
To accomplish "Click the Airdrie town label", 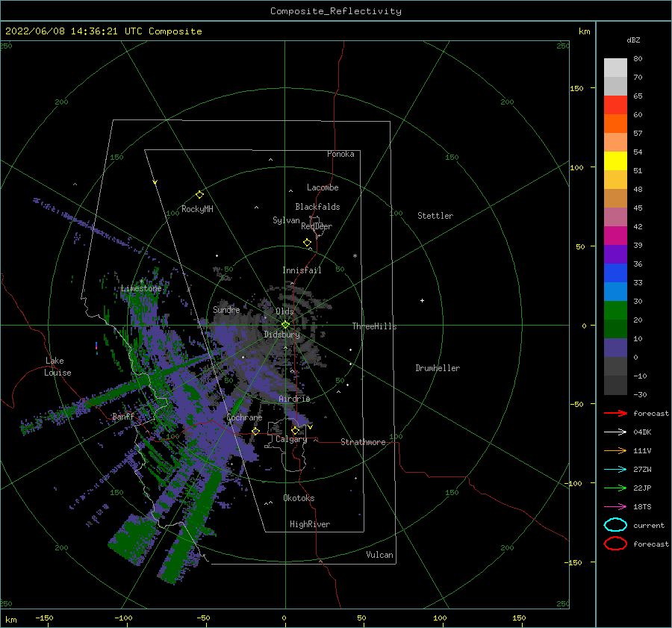I will (x=294, y=399).
